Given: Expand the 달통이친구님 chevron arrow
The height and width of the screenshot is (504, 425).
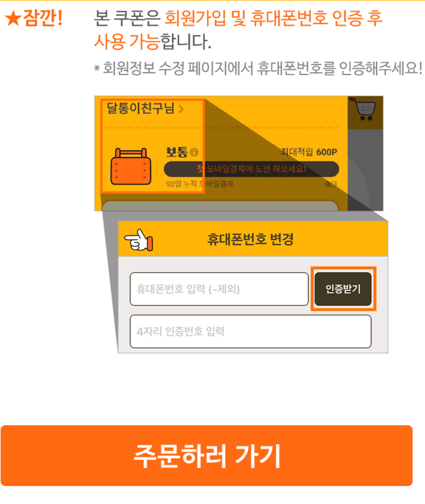Looking at the screenshot, I should (181, 109).
